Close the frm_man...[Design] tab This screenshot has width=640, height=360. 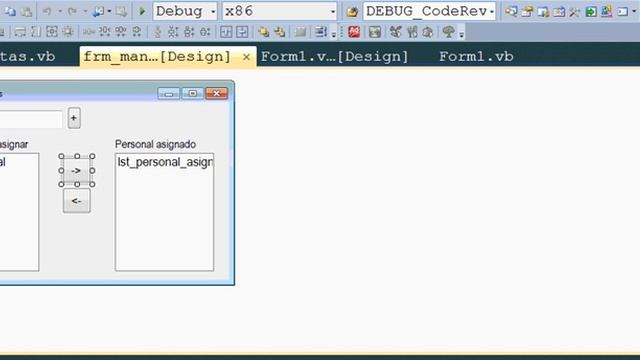pos(246,57)
